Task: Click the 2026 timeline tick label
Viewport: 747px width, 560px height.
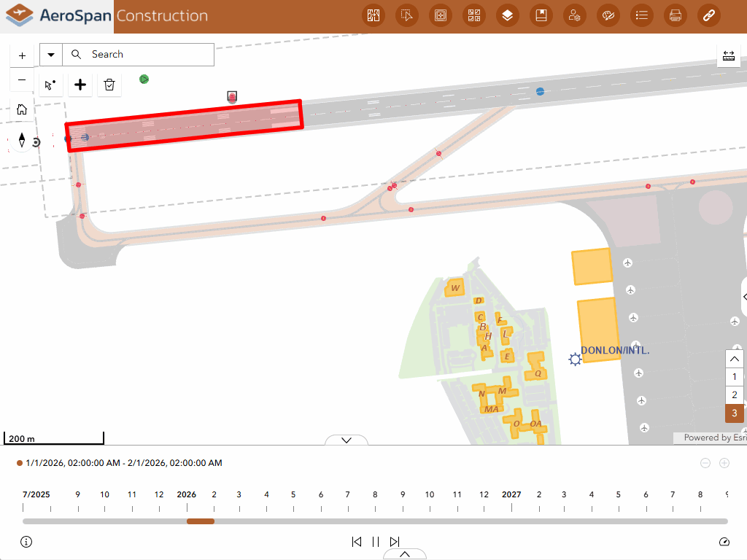Action: click(x=186, y=494)
